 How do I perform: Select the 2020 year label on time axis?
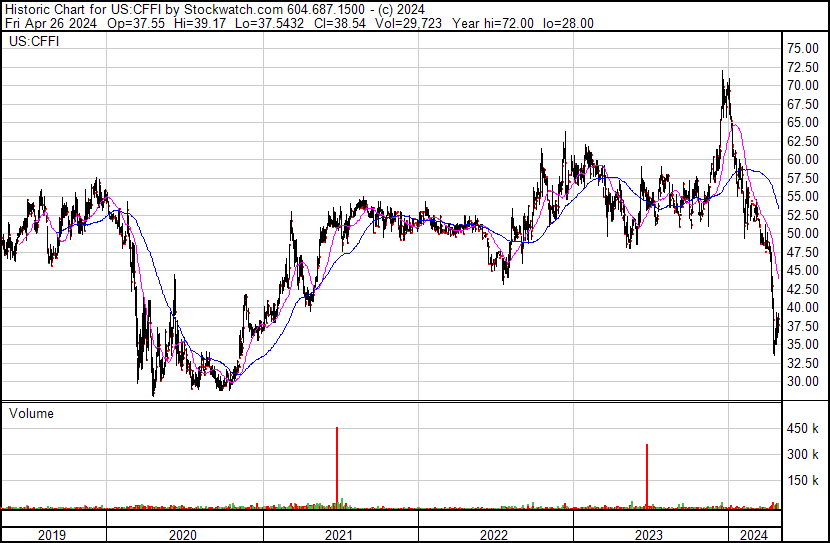click(183, 535)
